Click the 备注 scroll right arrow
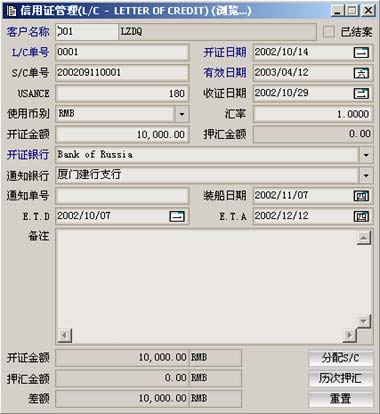 (x=349, y=335)
